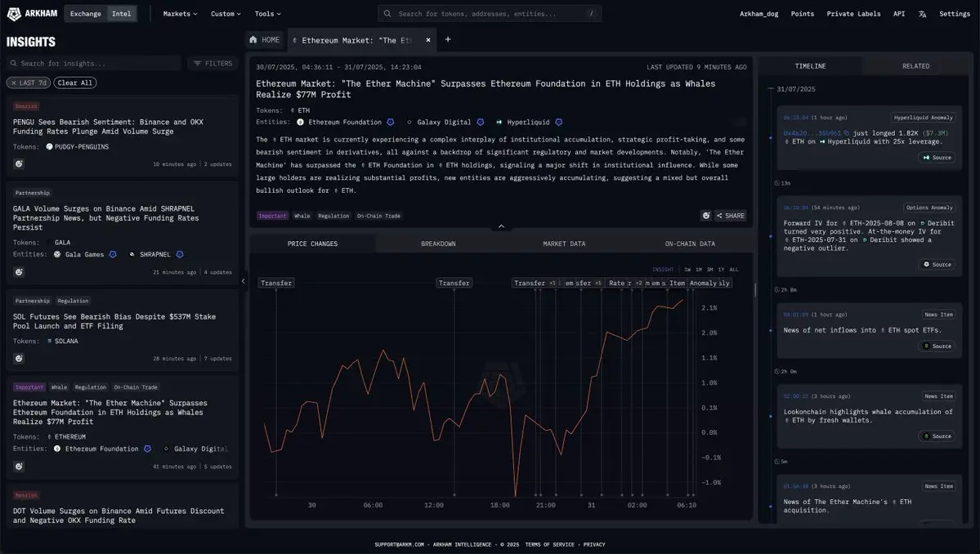Open Settings in the top bar
This screenshot has width=980, height=554.
pyautogui.click(x=955, y=14)
